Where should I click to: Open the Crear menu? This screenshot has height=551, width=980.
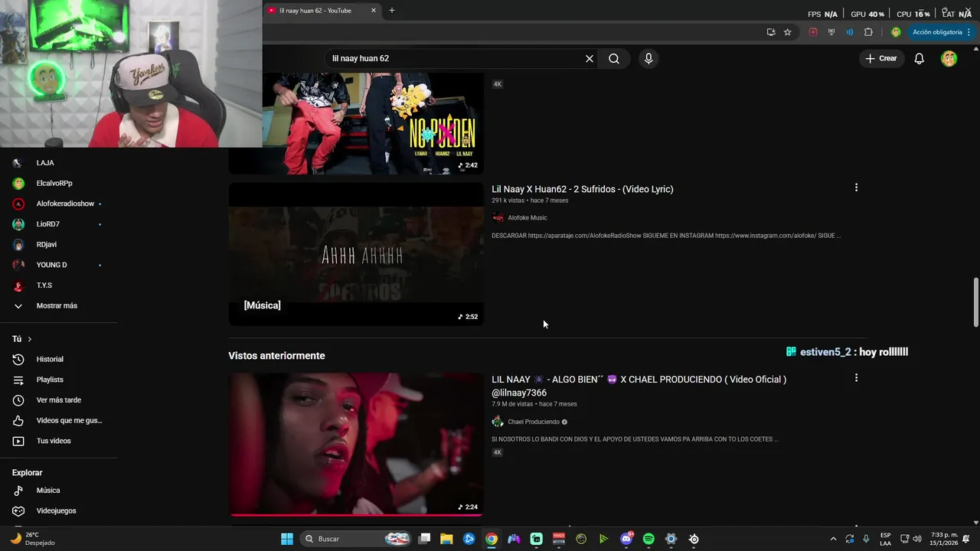coord(881,58)
